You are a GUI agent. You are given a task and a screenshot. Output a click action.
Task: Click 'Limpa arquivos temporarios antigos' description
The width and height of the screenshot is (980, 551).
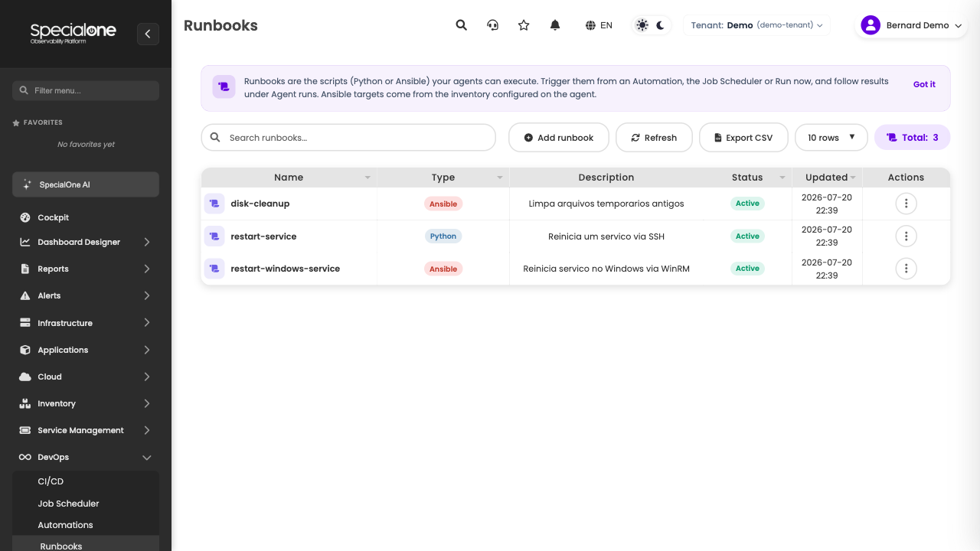[x=606, y=204]
